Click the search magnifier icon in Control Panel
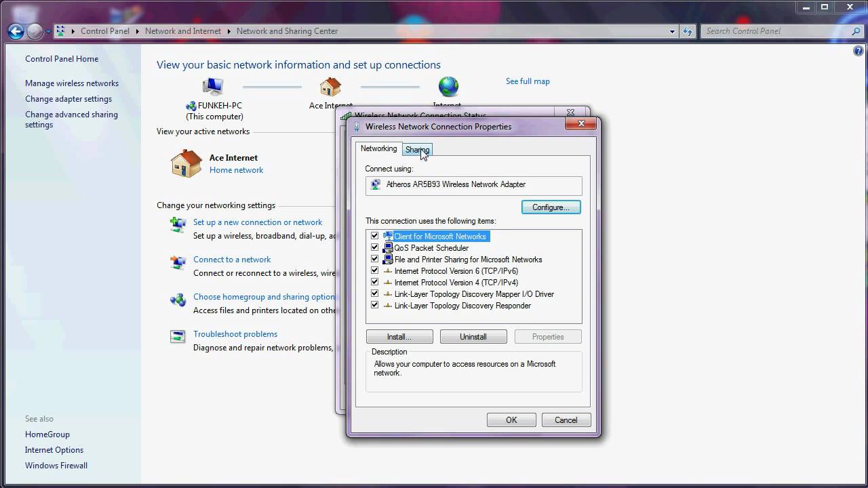The height and width of the screenshot is (488, 868). coord(856,31)
